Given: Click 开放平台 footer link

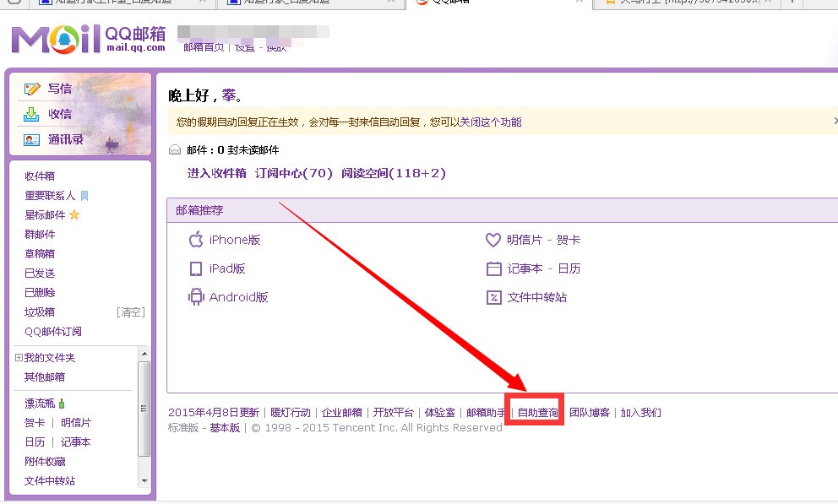Looking at the screenshot, I should (394, 413).
